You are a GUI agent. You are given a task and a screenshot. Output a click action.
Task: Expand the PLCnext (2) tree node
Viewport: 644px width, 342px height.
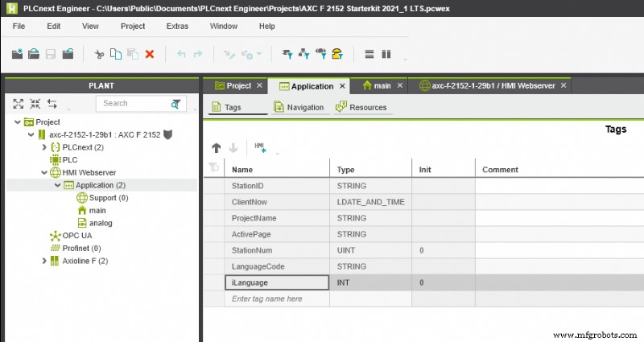pyautogui.click(x=44, y=147)
